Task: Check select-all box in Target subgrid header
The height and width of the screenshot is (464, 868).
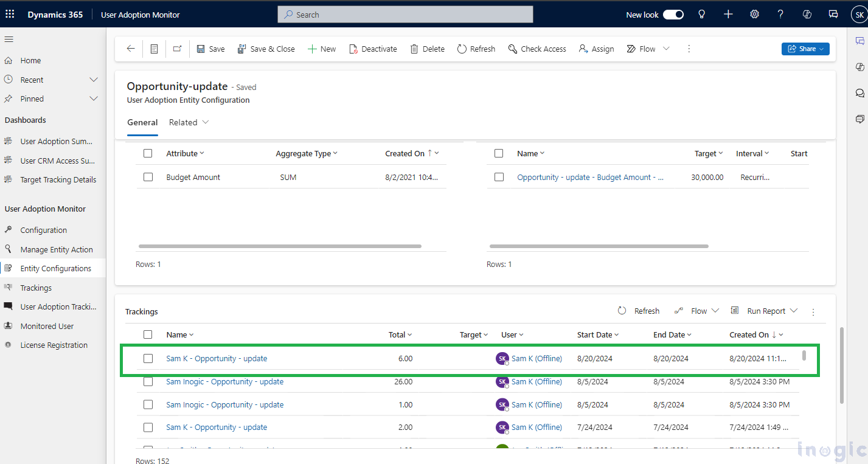Action: coord(499,153)
